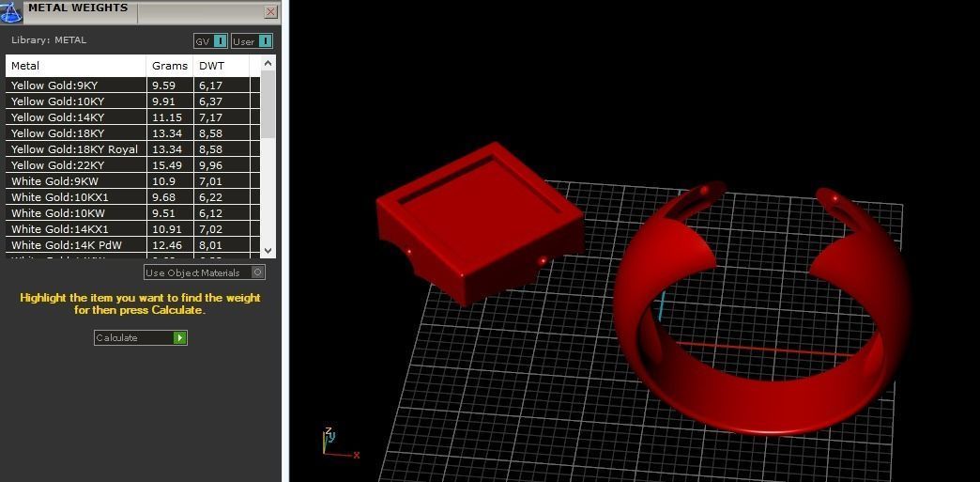This screenshot has width=980, height=482.
Task: Click the 9,96 DWT value
Action: pos(210,165)
